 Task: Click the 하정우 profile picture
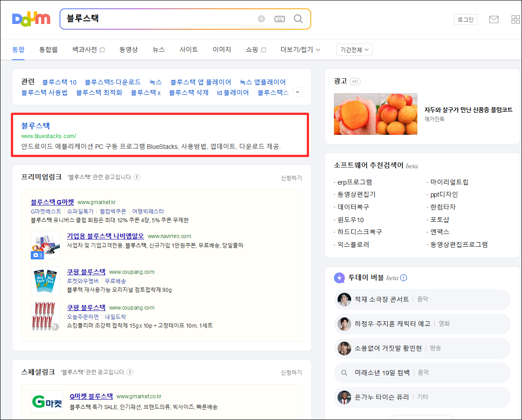(344, 324)
